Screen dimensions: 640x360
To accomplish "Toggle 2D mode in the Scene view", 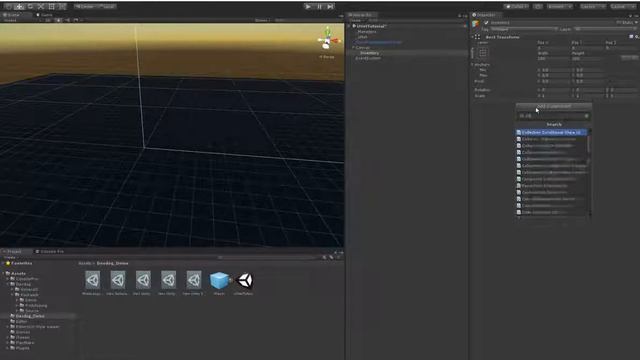I will (48, 20).
